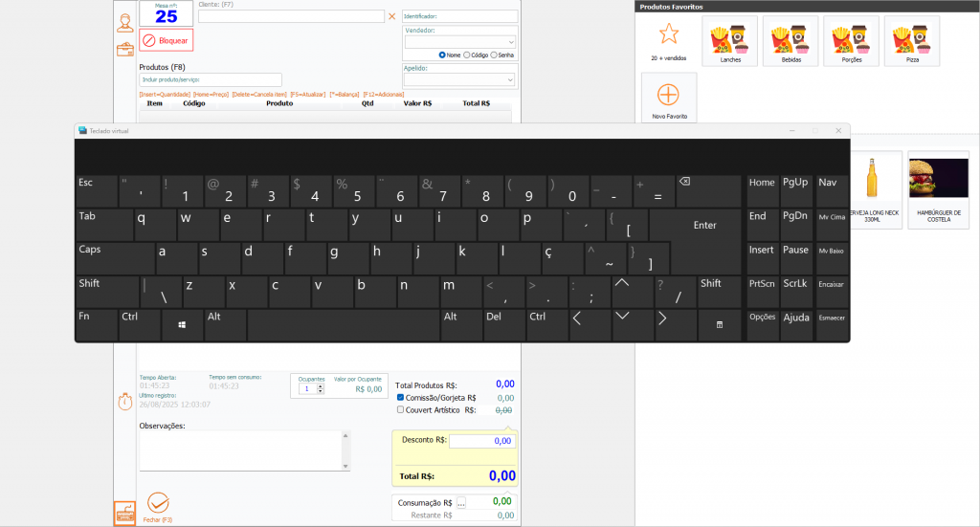Image resolution: width=980 pixels, height=527 pixels.
Task: Click the stopwatch timer icon
Action: coord(124,401)
